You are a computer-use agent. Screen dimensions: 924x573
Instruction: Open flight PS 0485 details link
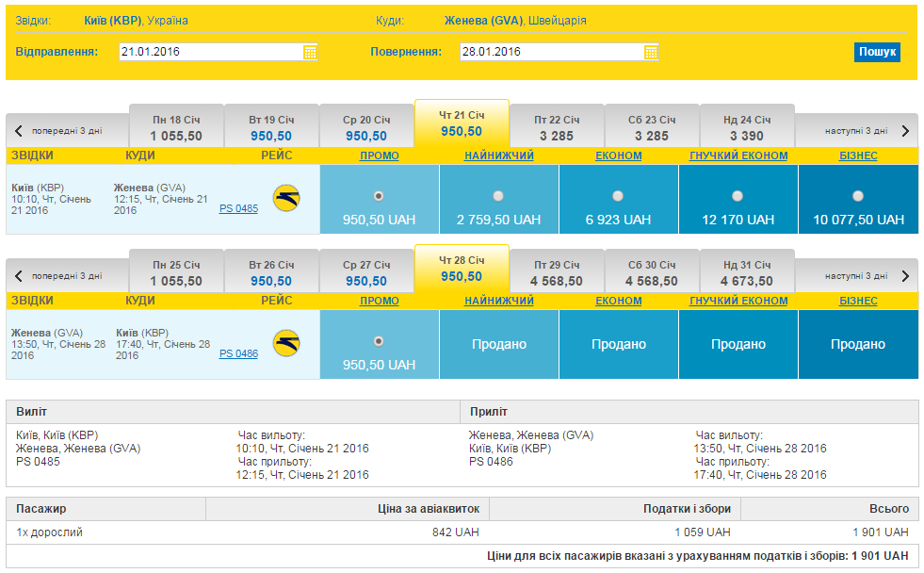238,208
